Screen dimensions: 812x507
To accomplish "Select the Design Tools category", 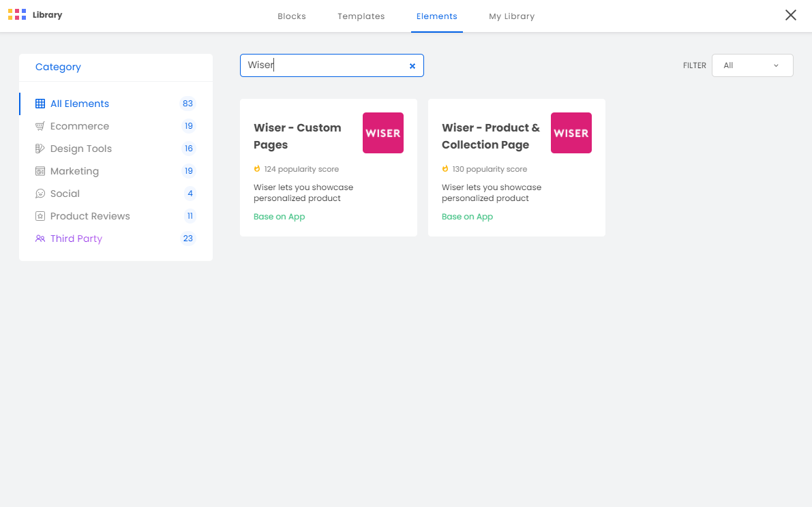I will pyautogui.click(x=116, y=149).
